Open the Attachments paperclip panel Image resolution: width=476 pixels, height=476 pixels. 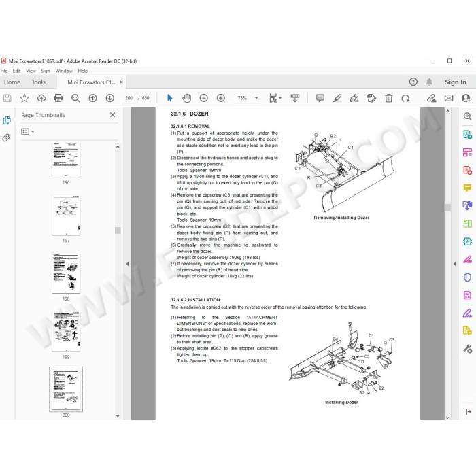tap(6, 138)
